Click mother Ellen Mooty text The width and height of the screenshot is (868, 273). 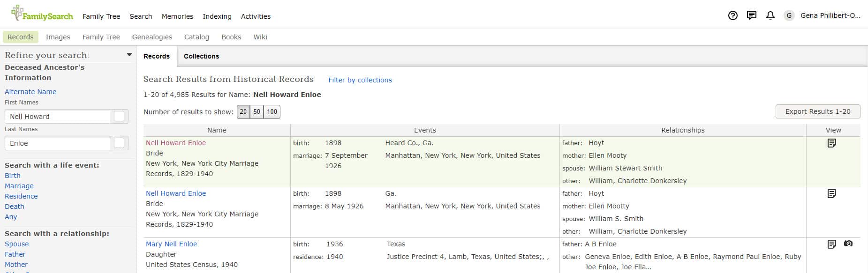608,155
